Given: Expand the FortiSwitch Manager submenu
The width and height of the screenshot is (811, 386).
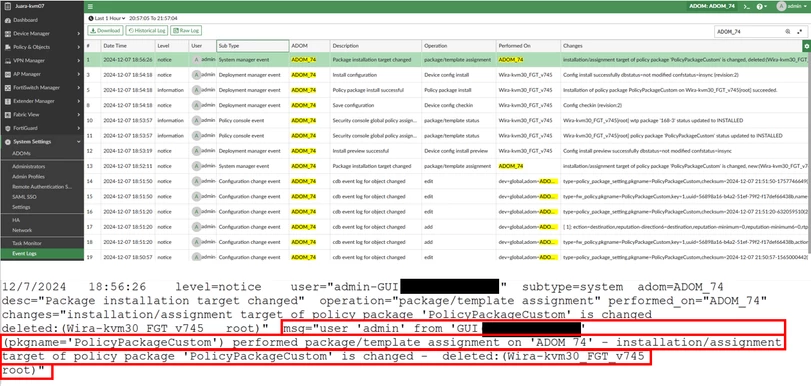Looking at the screenshot, I should pyautogui.click(x=79, y=87).
